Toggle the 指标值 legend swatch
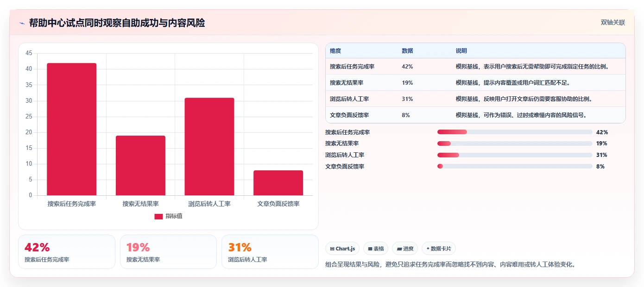644x287 pixels. pyautogui.click(x=158, y=216)
